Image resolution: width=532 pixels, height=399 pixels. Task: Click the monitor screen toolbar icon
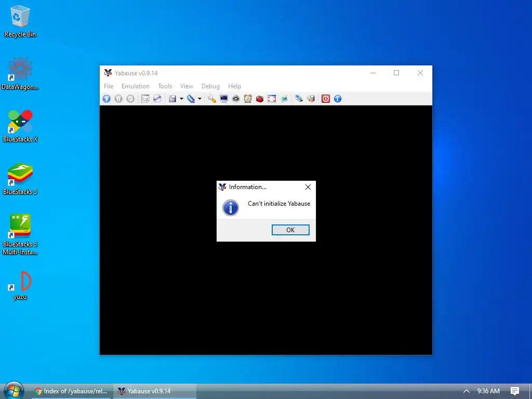[223, 99]
